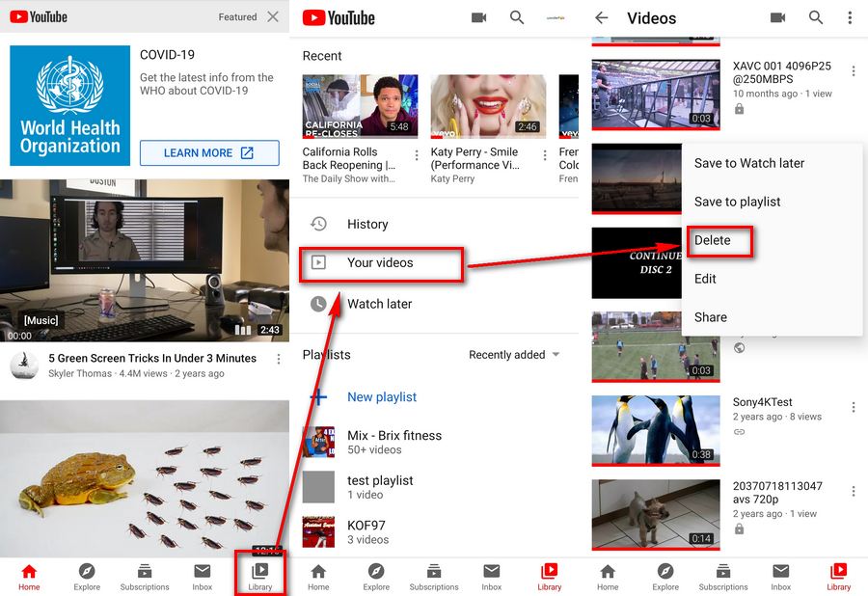Open more options in Videos header
Screen dimensions: 868x596
(850, 17)
